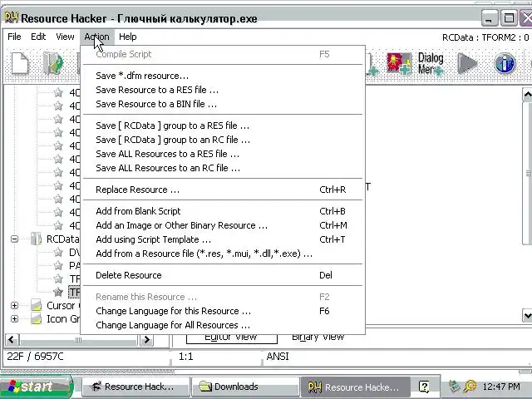The height and width of the screenshot is (399, 532).
Task: Choose Save ALL Resources to a RES file
Action: coord(224,154)
